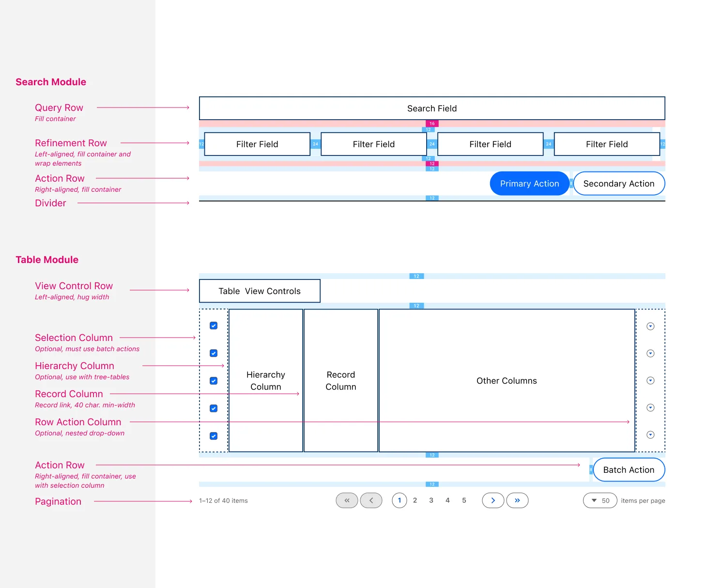Open the second row's action dropdown icon
This screenshot has width=709, height=588.
[x=650, y=354]
